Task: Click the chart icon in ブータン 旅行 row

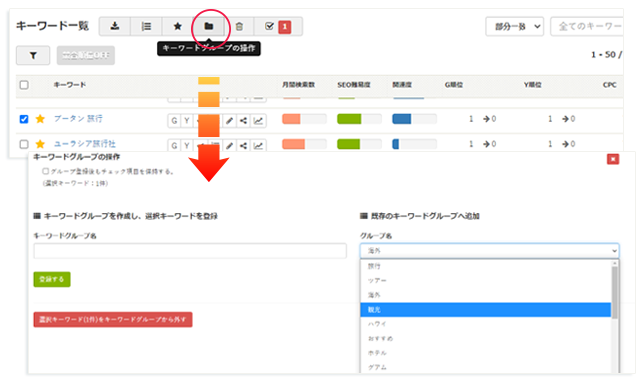Action: pos(258,121)
